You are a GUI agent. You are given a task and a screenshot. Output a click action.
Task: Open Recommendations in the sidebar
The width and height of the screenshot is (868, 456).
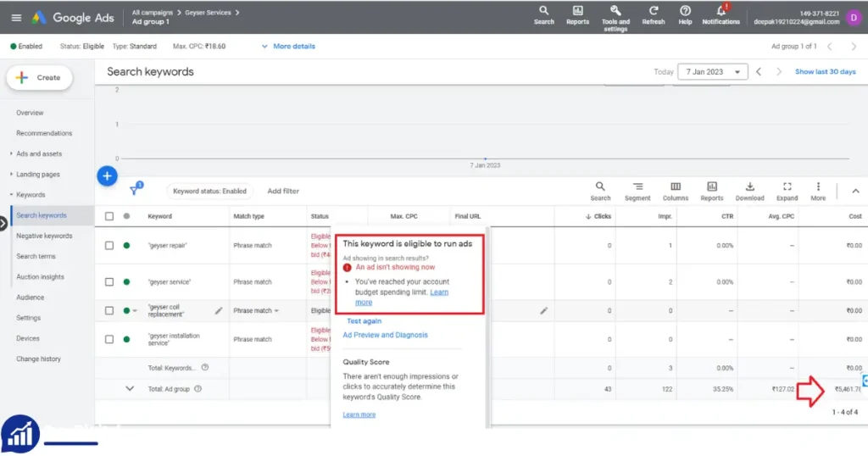click(x=44, y=133)
